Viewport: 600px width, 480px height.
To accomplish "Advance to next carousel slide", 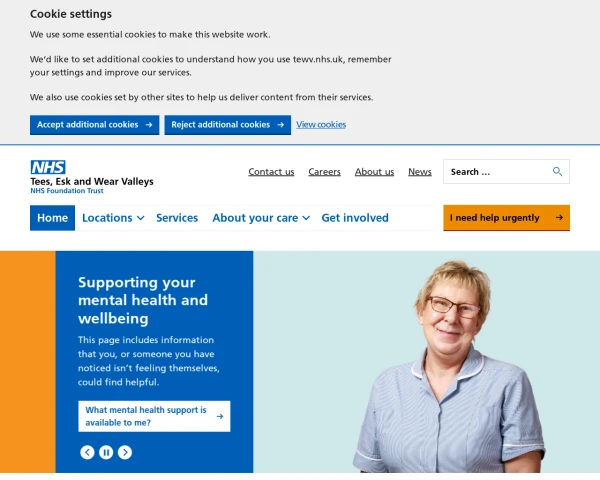I will 125,452.
